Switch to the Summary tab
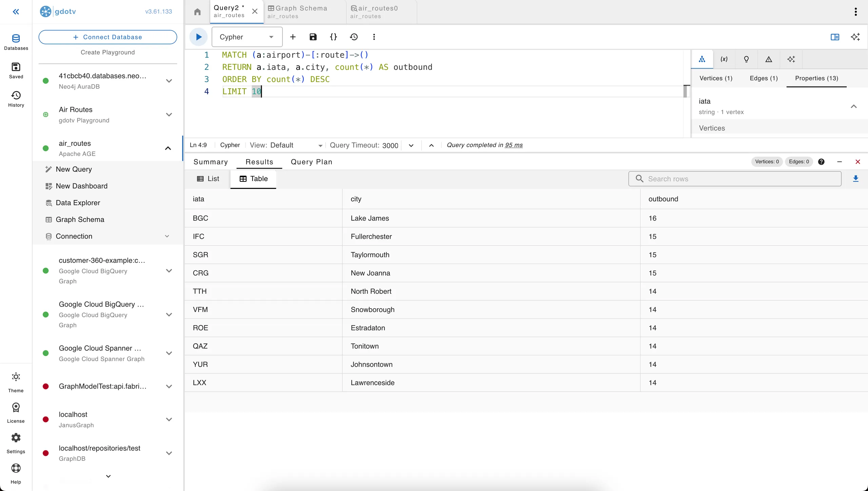 click(211, 162)
